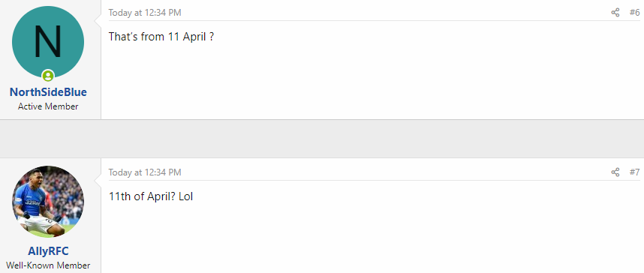The width and height of the screenshot is (644, 273).
Task: Click the speech pointer arrow beside post #7 header
Action: pos(98,179)
